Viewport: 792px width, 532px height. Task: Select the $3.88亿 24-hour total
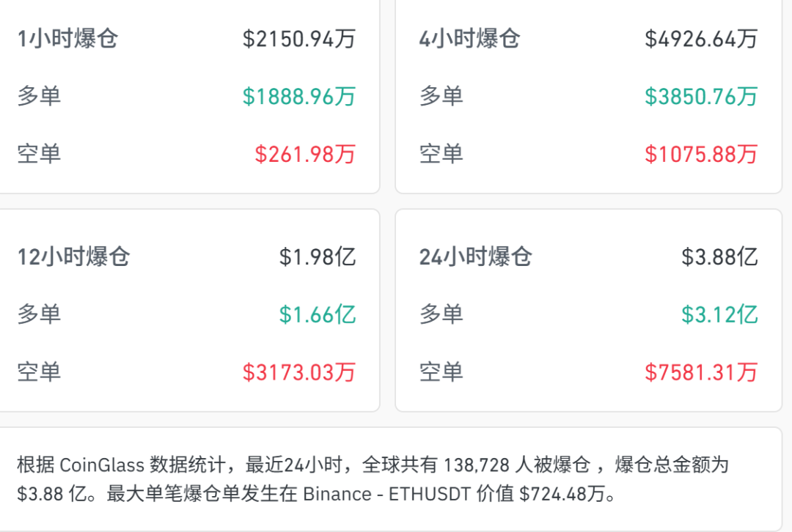(x=720, y=257)
